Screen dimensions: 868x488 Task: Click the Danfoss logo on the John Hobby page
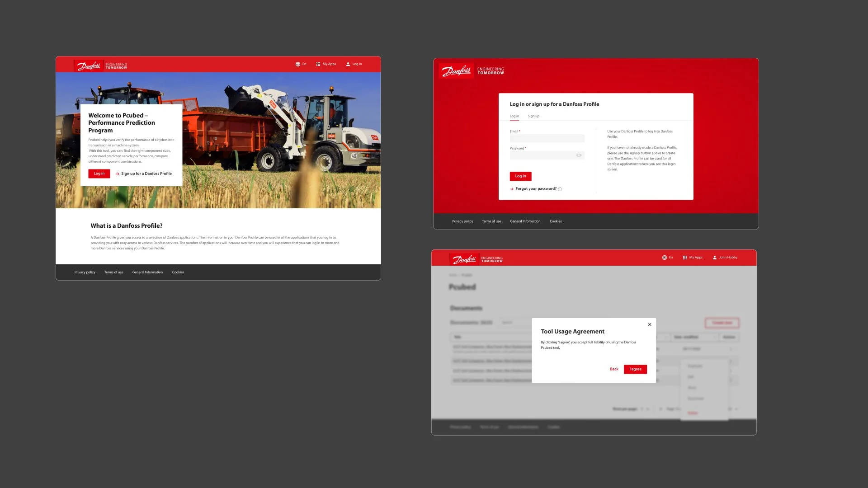[464, 259]
